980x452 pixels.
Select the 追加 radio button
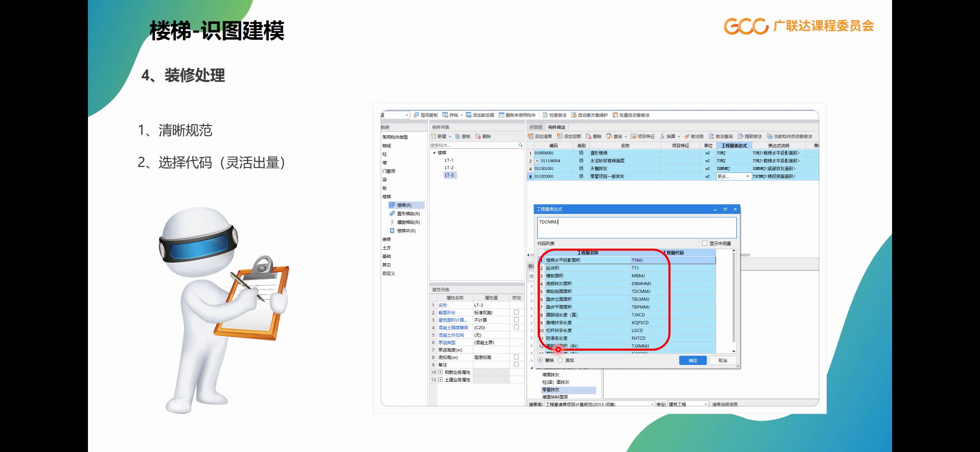click(560, 360)
